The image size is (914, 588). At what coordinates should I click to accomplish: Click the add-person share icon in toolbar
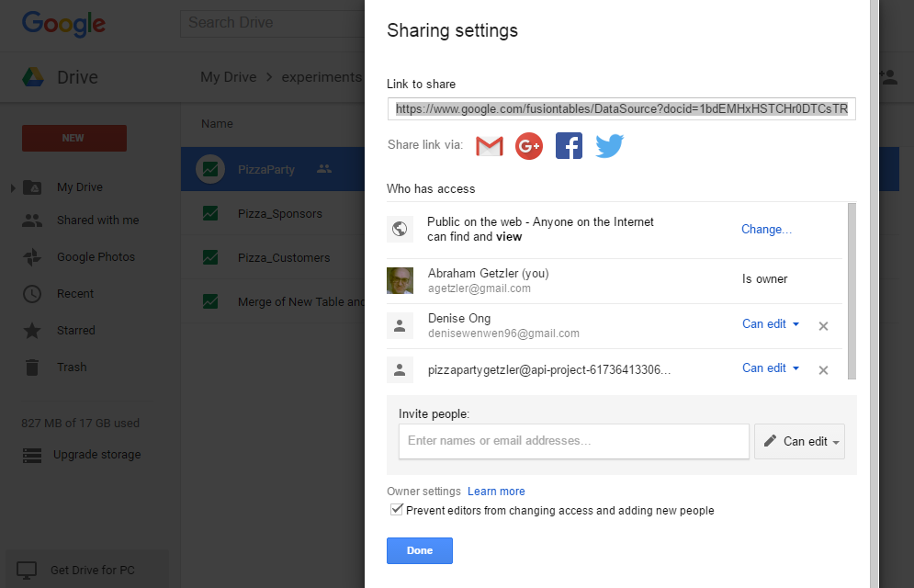pyautogui.click(x=888, y=77)
